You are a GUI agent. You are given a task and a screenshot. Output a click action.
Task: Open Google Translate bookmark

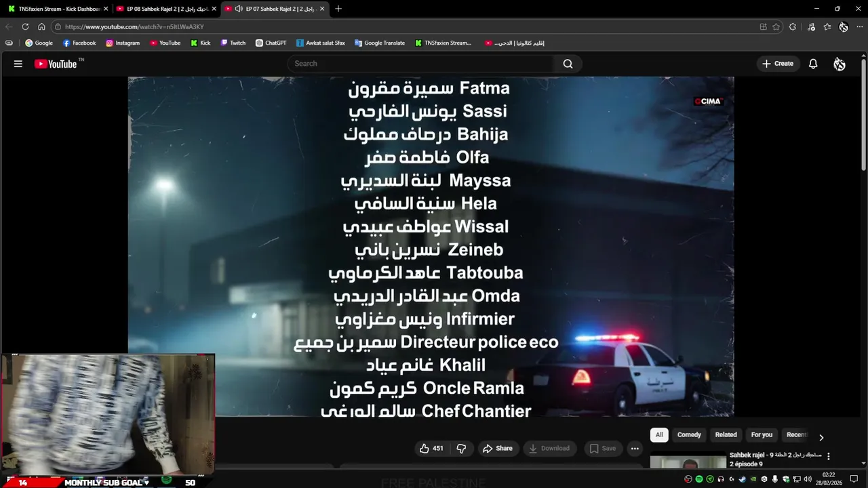[380, 43]
